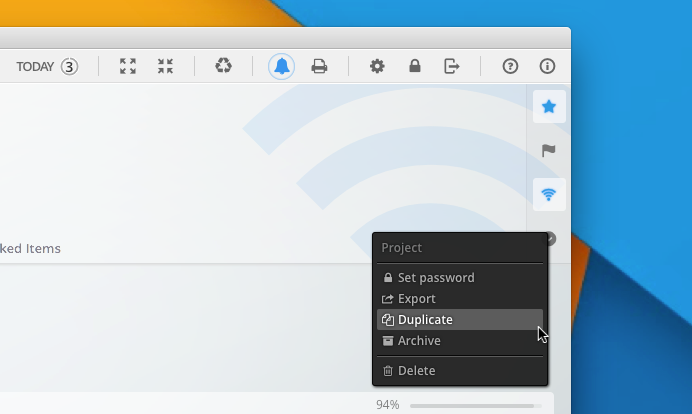Toggle the star icon in the sidebar

point(549,107)
